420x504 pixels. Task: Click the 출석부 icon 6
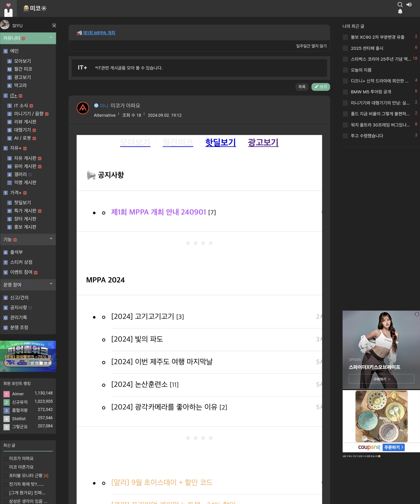pos(6,252)
